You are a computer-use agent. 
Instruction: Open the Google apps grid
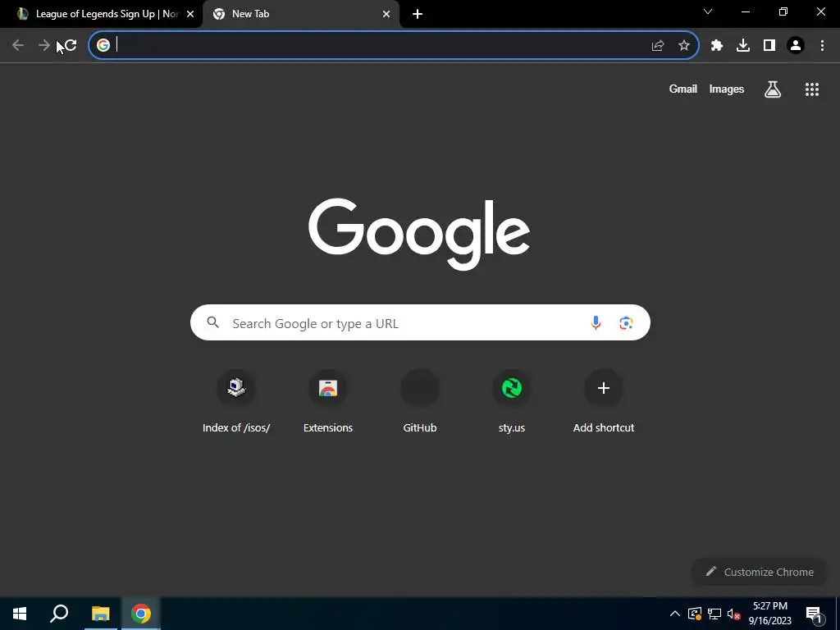point(812,89)
